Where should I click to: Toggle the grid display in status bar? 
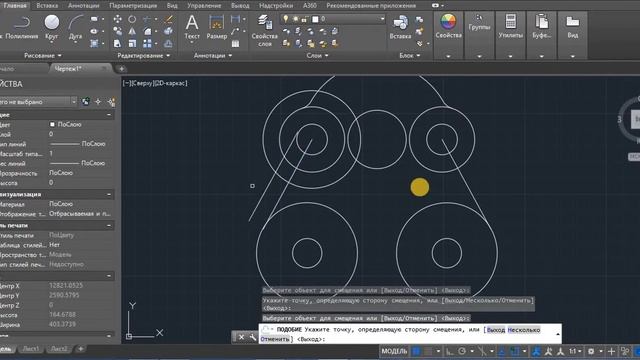click(416, 351)
